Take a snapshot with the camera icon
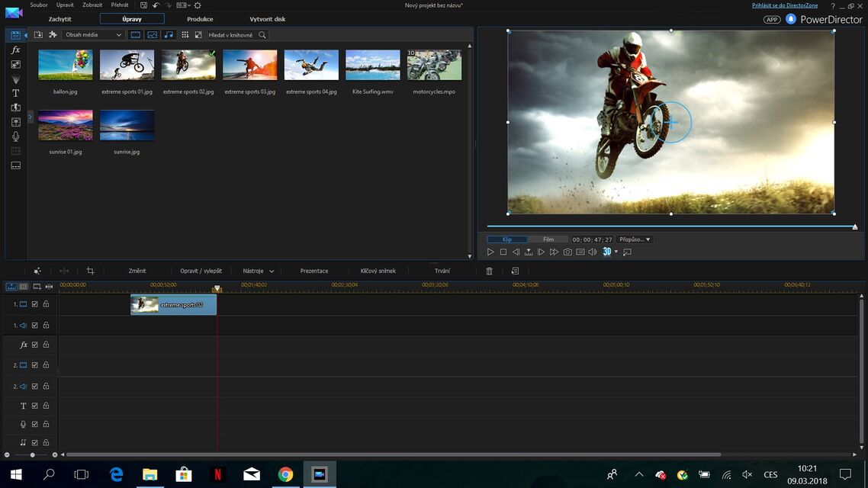Screen dimensions: 868x488 pos(567,252)
